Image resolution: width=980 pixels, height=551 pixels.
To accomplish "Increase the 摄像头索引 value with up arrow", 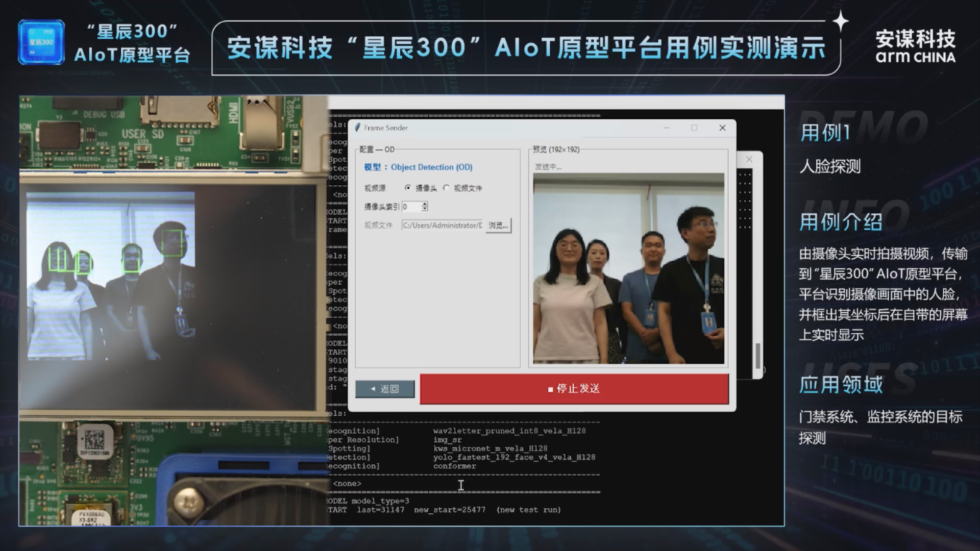I will tap(425, 204).
